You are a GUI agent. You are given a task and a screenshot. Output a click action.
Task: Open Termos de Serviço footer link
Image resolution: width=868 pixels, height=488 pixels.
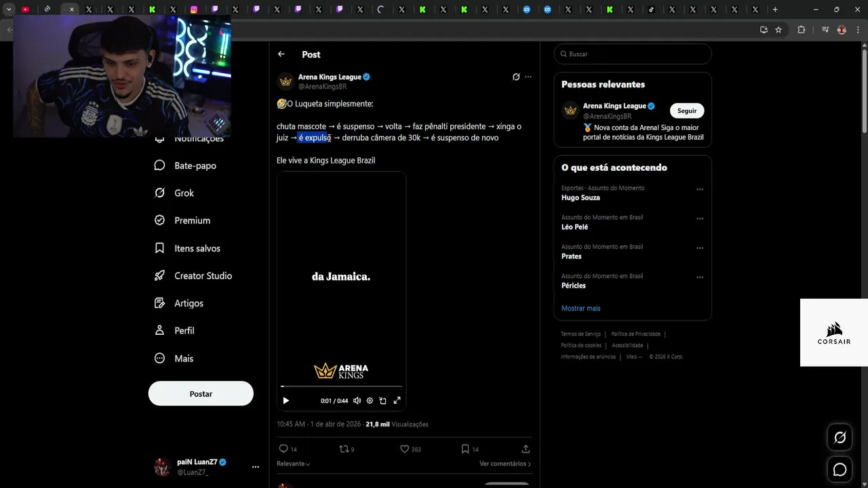pos(580,334)
